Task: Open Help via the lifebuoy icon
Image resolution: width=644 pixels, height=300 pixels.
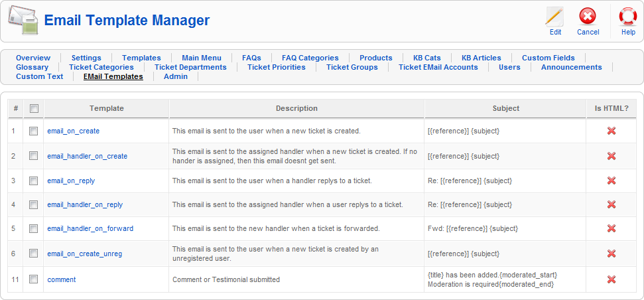Action: pos(627,17)
